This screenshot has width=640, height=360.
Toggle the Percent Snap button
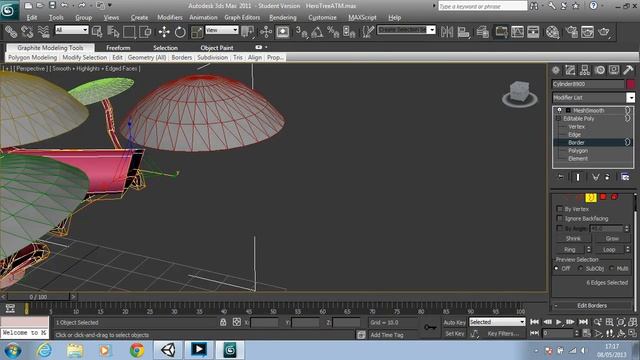click(x=333, y=31)
